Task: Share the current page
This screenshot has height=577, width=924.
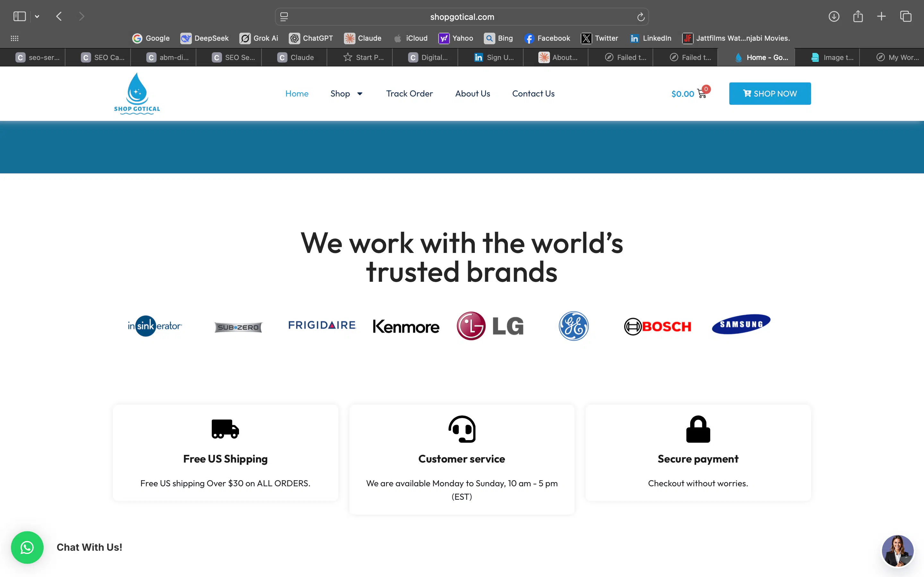Action: click(858, 16)
